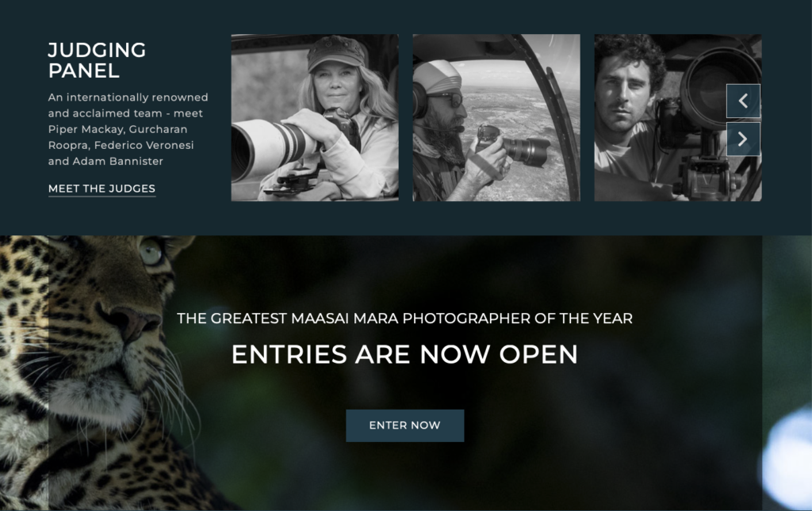Click the leopard's eye in the banner image
The height and width of the screenshot is (511, 812).
point(151,251)
